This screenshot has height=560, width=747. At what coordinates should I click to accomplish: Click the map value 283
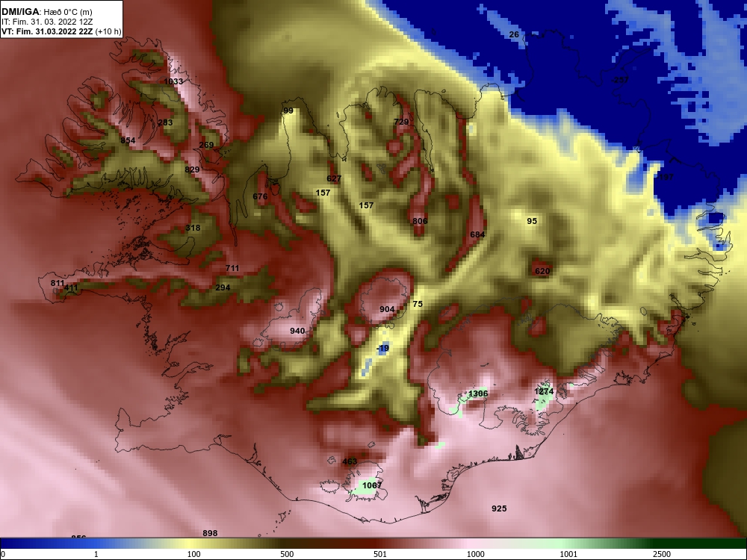pyautogui.click(x=165, y=122)
